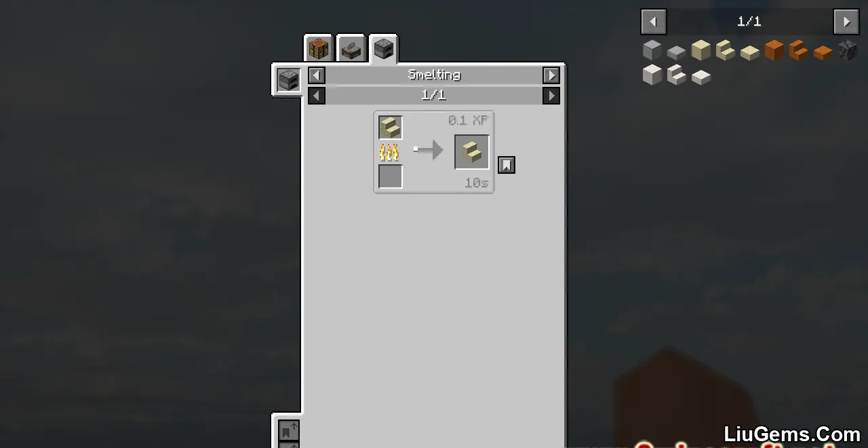Select the orange red sandstone block
868x448 pixels.
click(774, 50)
